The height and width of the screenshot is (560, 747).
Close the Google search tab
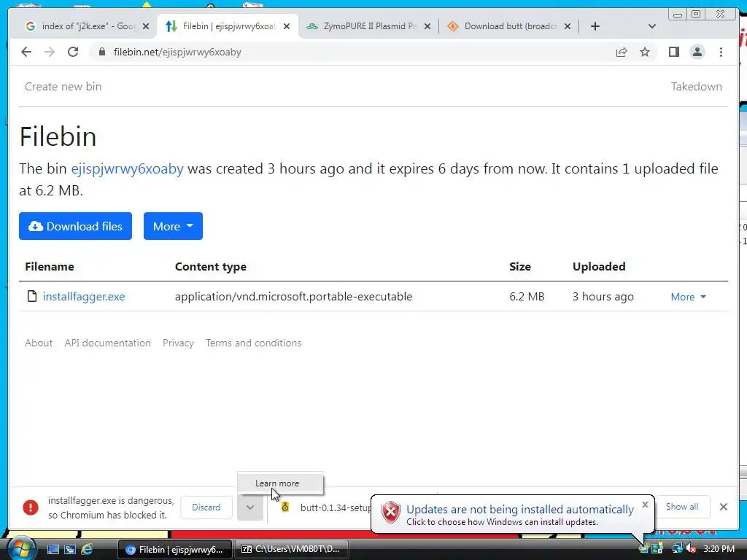[x=146, y=27]
